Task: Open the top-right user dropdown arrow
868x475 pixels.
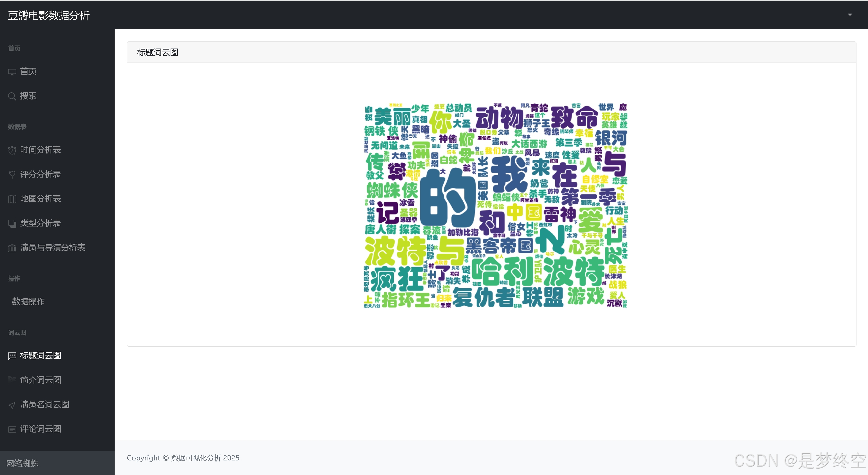Action: click(850, 15)
